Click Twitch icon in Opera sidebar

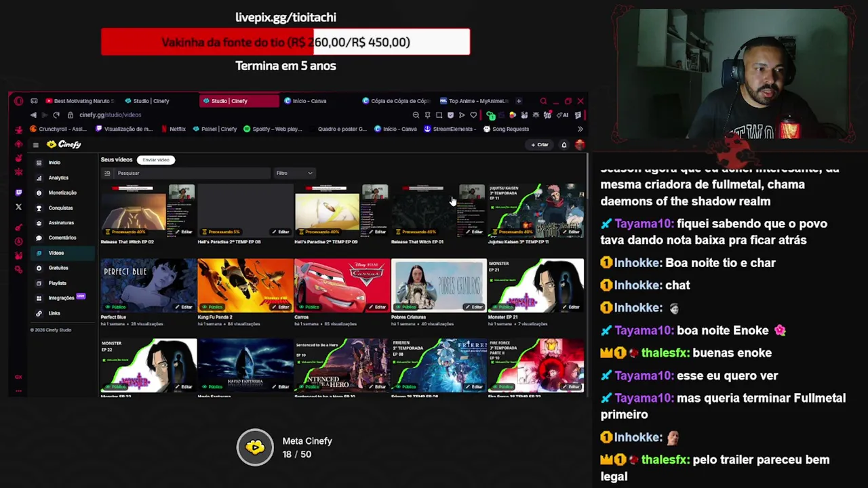click(18, 192)
